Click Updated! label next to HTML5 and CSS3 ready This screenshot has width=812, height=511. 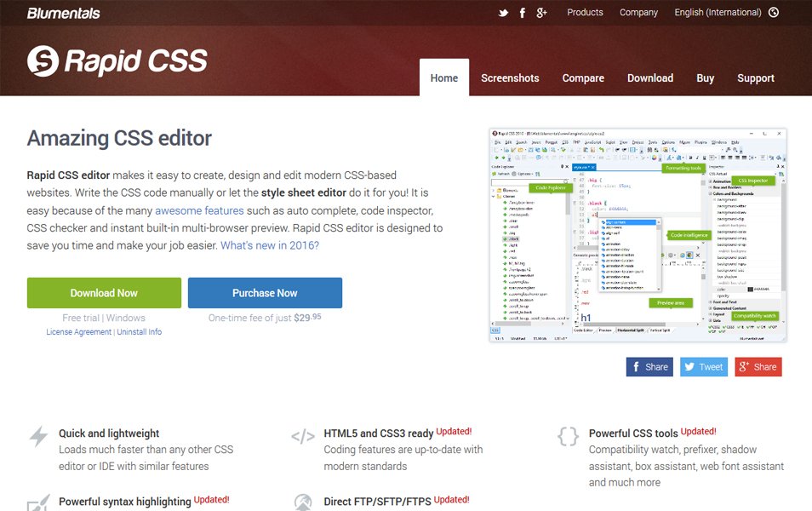point(454,431)
